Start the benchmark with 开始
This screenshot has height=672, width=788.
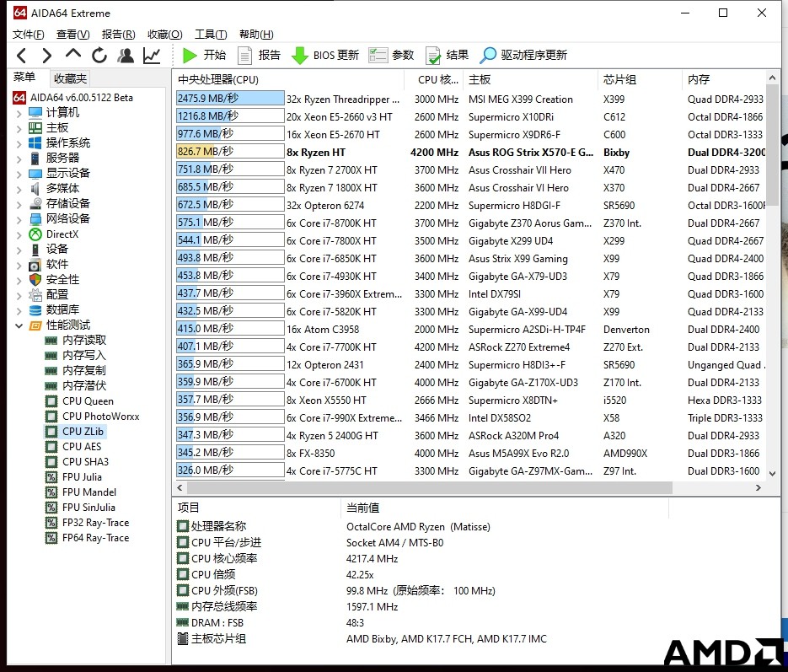(x=204, y=56)
